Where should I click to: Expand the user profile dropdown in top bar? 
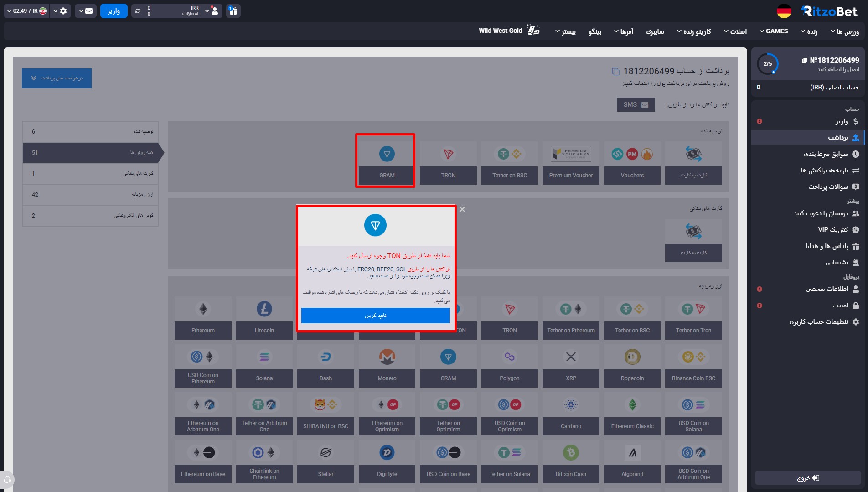coord(212,11)
